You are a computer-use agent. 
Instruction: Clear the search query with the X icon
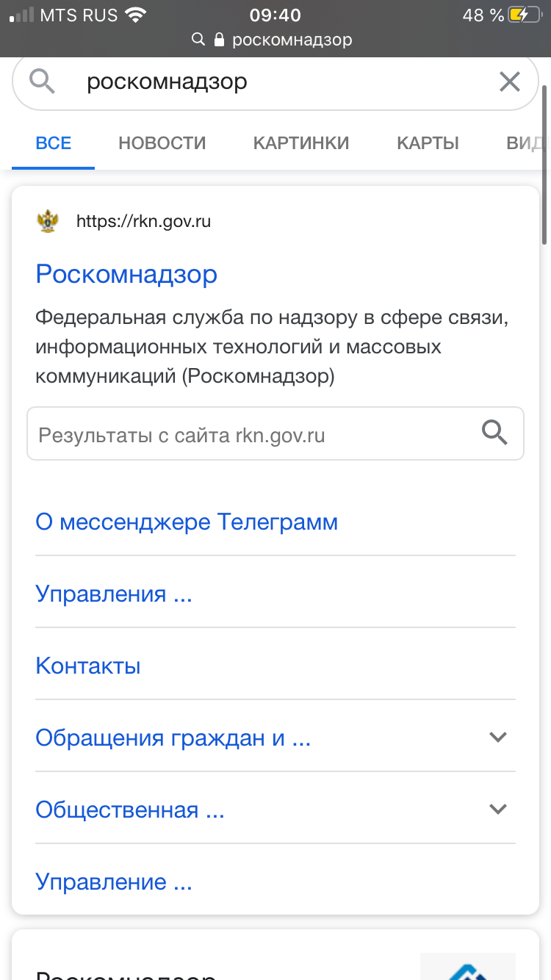(509, 82)
